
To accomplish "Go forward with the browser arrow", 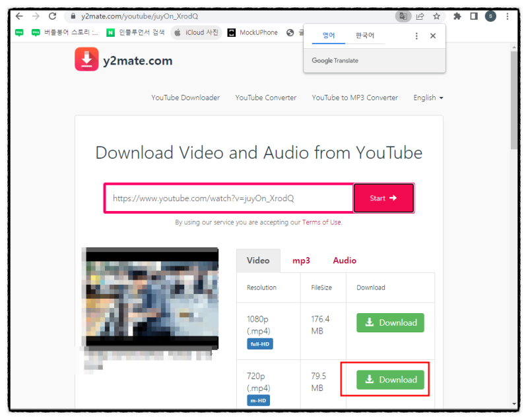I will (x=36, y=16).
